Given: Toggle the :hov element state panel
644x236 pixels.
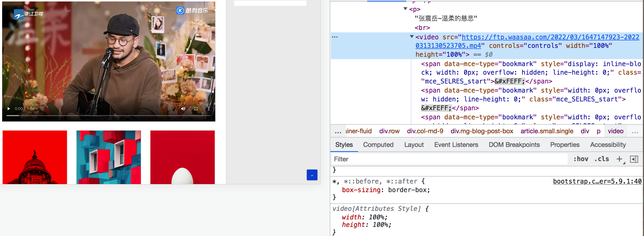Looking at the screenshot, I should click(x=581, y=159).
